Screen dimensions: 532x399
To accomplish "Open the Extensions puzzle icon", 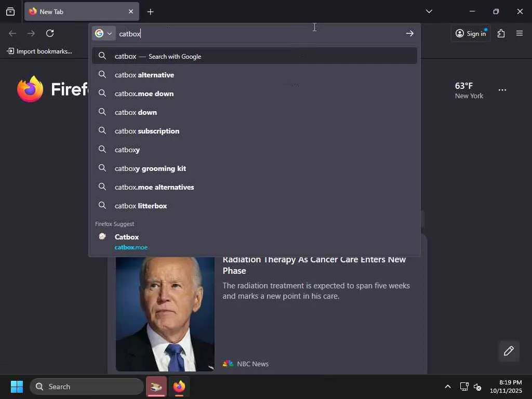I will [501, 33].
